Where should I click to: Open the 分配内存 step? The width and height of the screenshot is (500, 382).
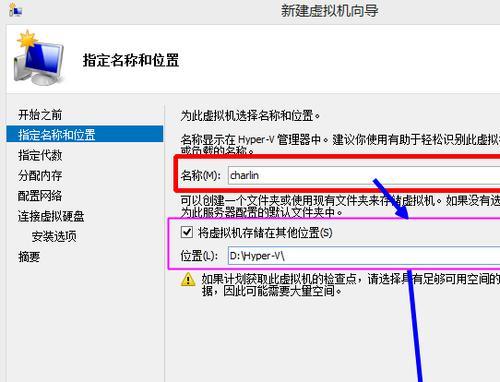(40, 176)
